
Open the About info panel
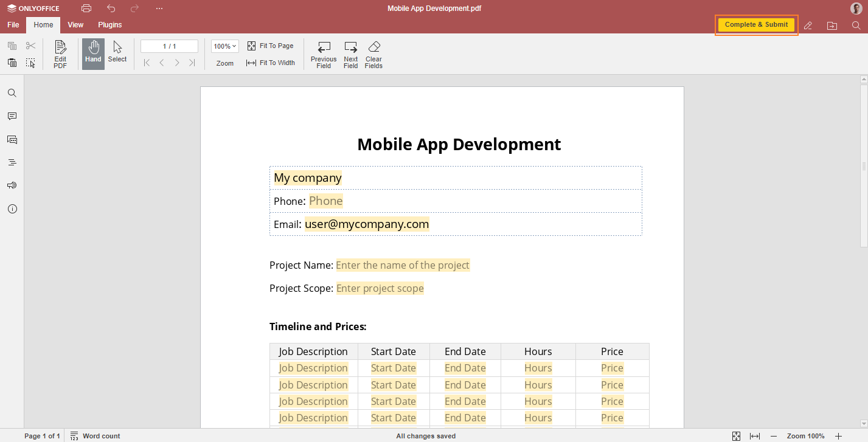(12, 208)
